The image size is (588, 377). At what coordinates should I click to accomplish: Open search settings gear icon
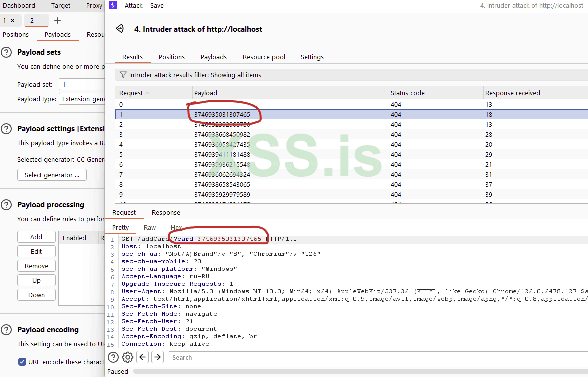(128, 357)
